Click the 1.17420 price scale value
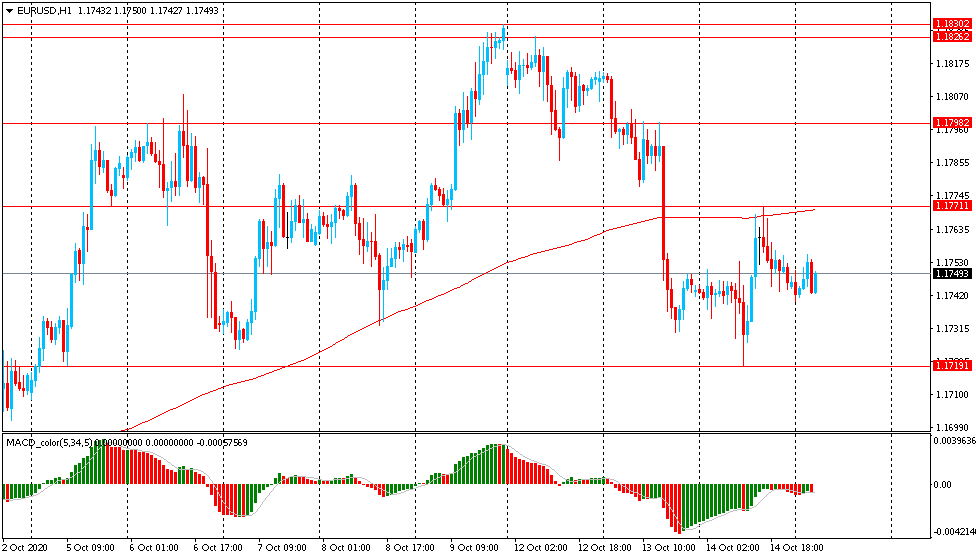The width and height of the screenshot is (976, 559). pos(952,296)
